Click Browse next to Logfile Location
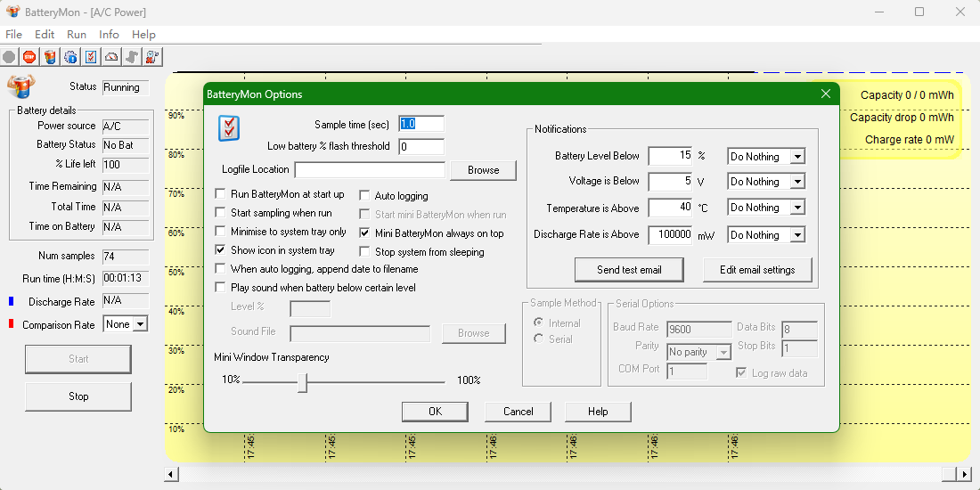Viewport: 980px width, 490px height. (483, 170)
